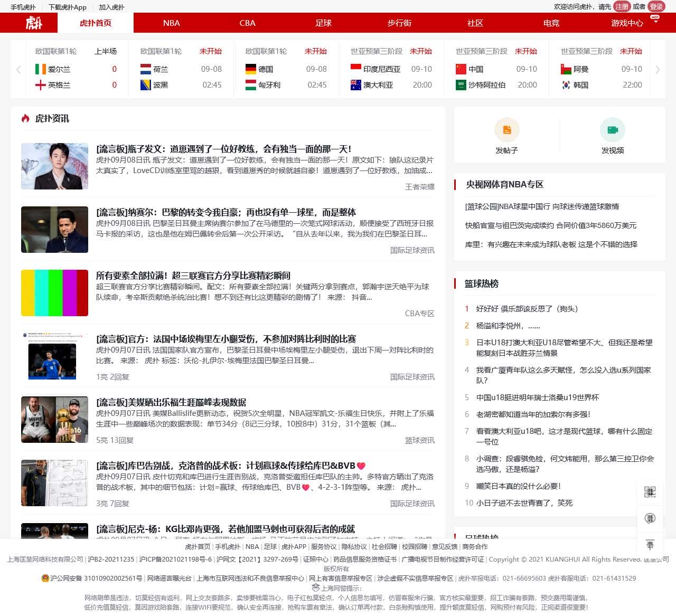
Task: Click the 克洛普 tactics board thumbnail
Action: [x=55, y=483]
